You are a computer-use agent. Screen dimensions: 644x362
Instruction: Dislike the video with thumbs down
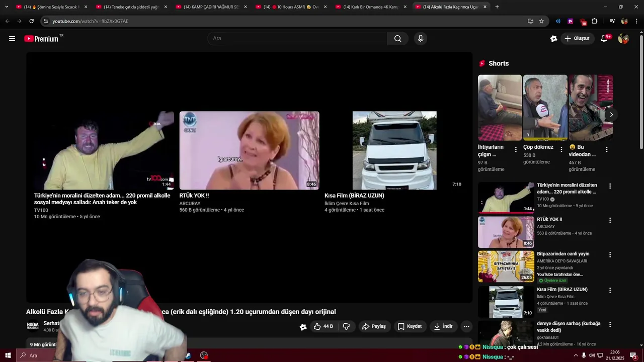pos(346,326)
